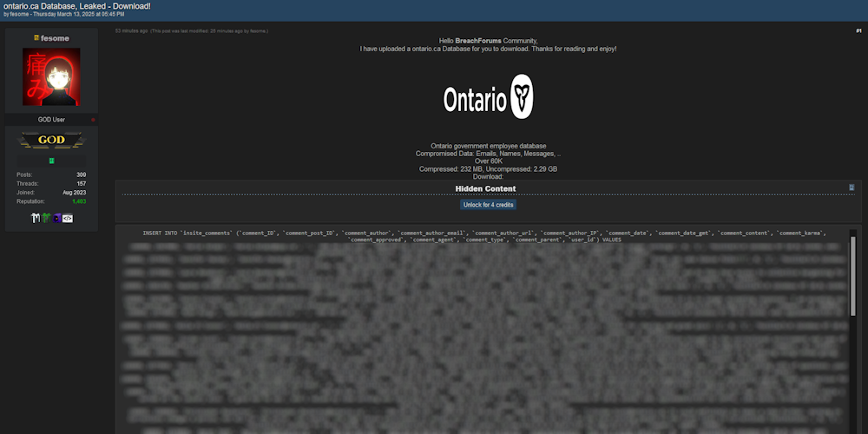Select the green award icon

pyautogui.click(x=46, y=218)
